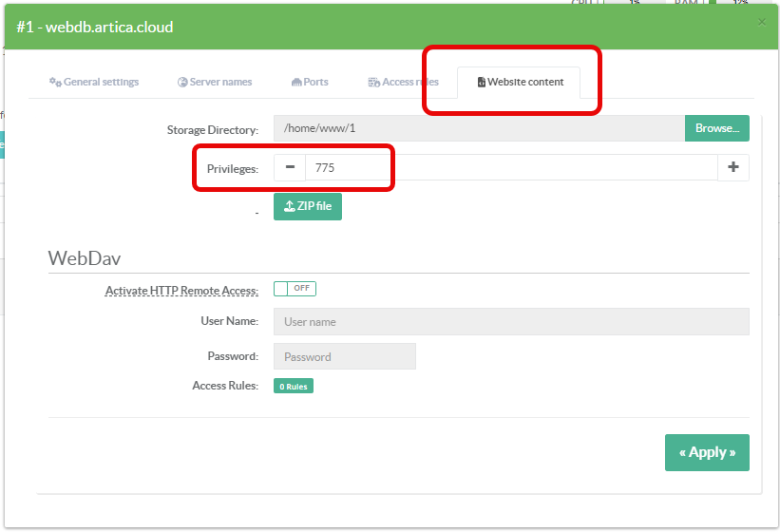Toggle Activate HTTP Remote Access switch
780x532 pixels.
point(295,289)
